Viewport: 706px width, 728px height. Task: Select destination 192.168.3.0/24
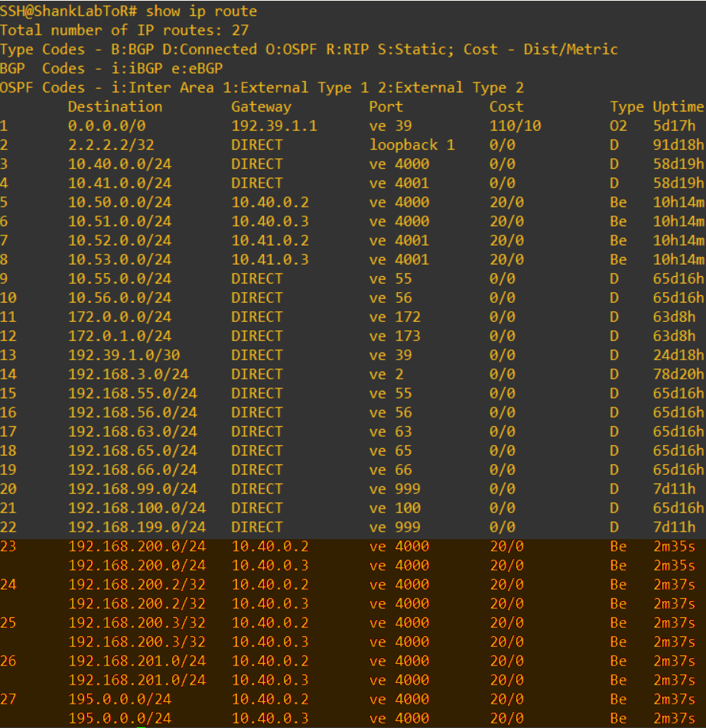pyautogui.click(x=129, y=374)
